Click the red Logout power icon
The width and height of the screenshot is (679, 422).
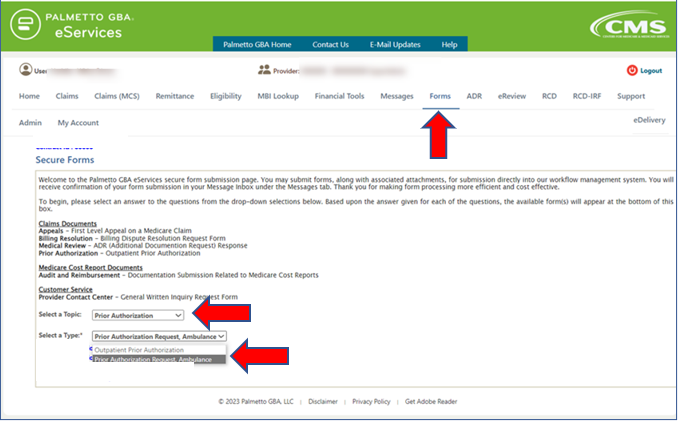pos(632,70)
